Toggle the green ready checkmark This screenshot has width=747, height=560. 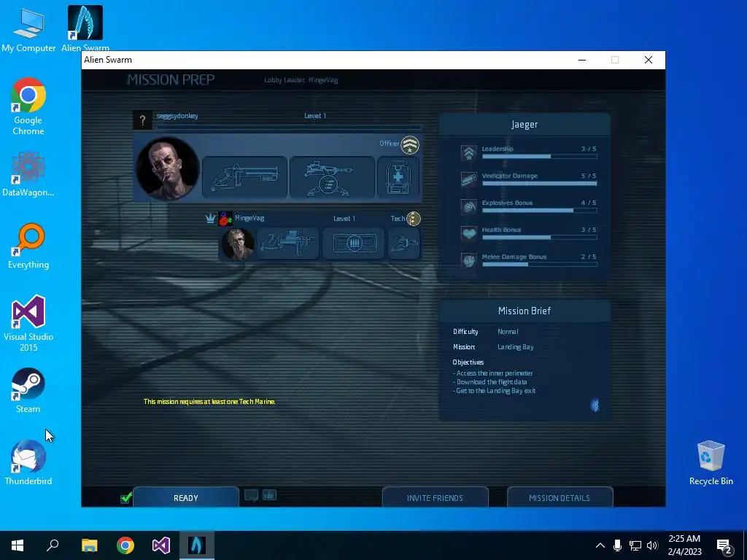tap(126, 498)
